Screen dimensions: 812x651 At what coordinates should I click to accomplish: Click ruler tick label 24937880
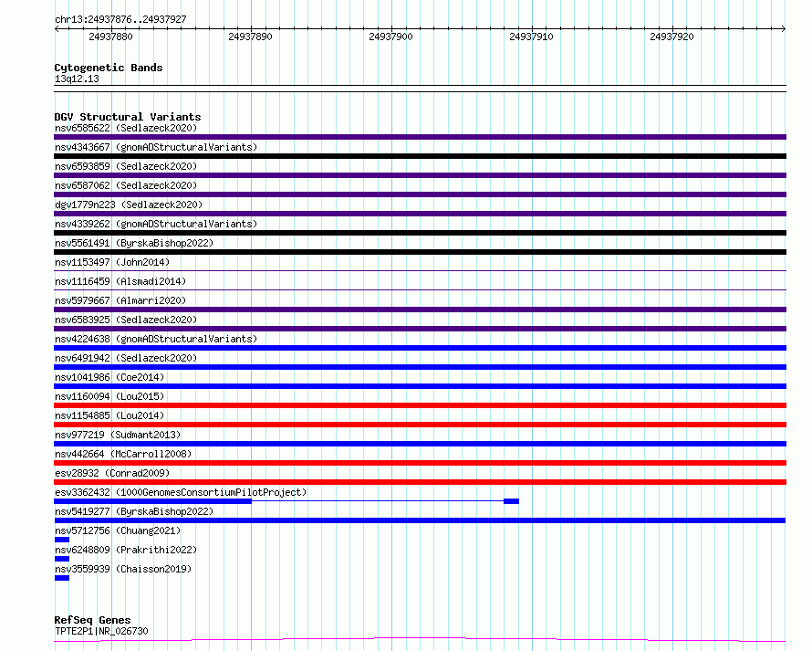110,37
